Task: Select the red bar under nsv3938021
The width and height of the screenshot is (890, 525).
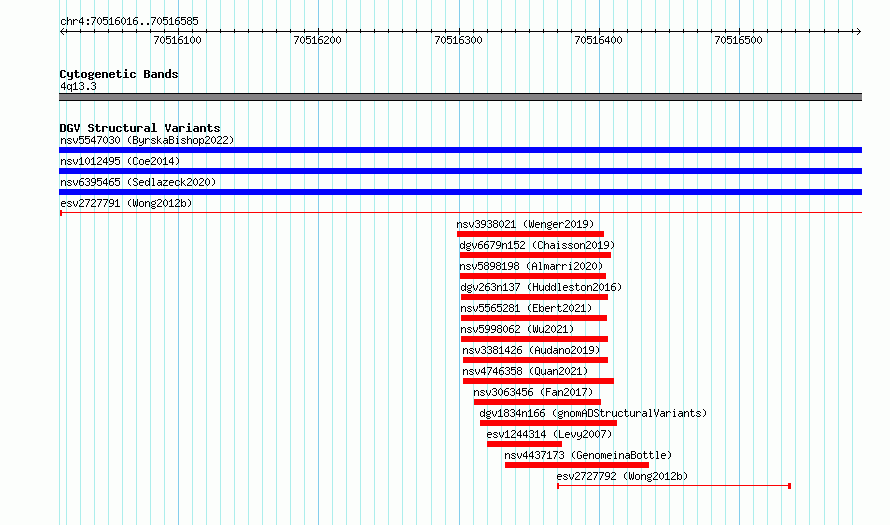Action: pos(530,234)
